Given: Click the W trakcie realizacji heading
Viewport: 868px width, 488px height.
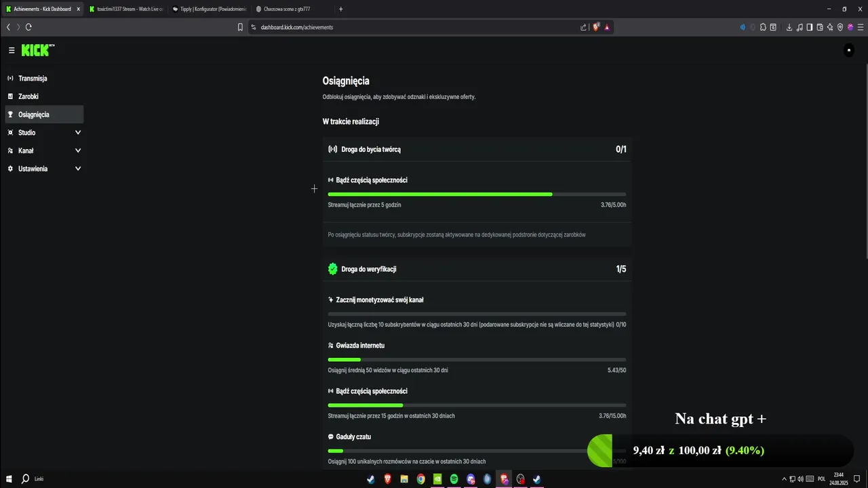Looking at the screenshot, I should [x=351, y=121].
